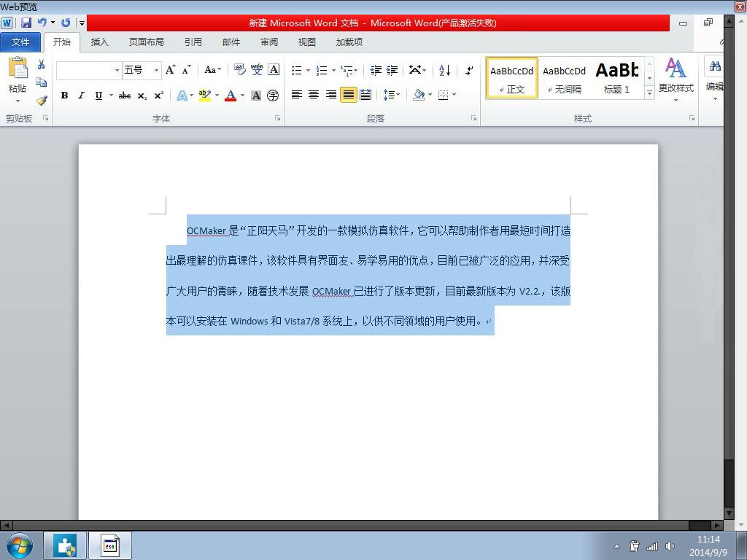Pick text highlight color

(x=205, y=96)
